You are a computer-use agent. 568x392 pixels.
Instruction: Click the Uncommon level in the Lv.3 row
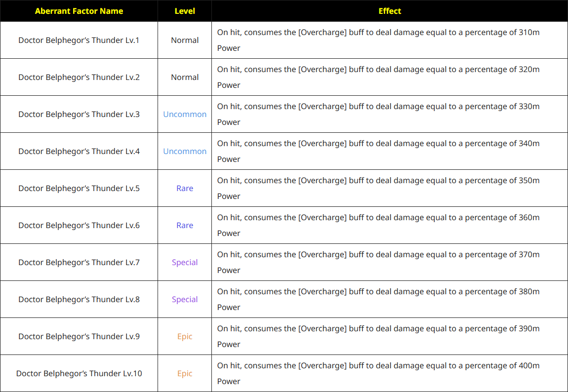pos(185,114)
